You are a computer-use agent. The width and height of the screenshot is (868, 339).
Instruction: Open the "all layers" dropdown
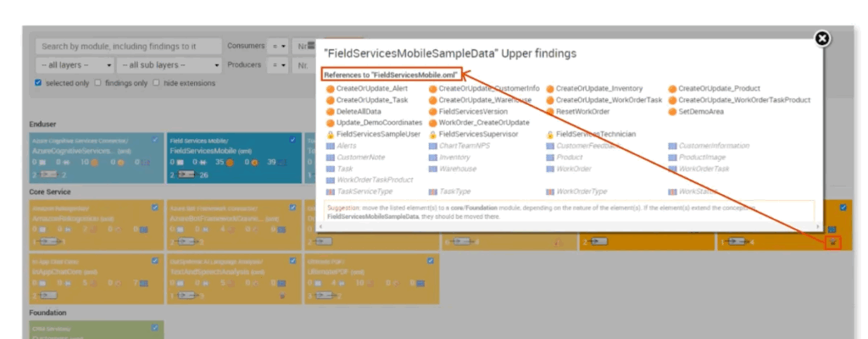(75, 64)
